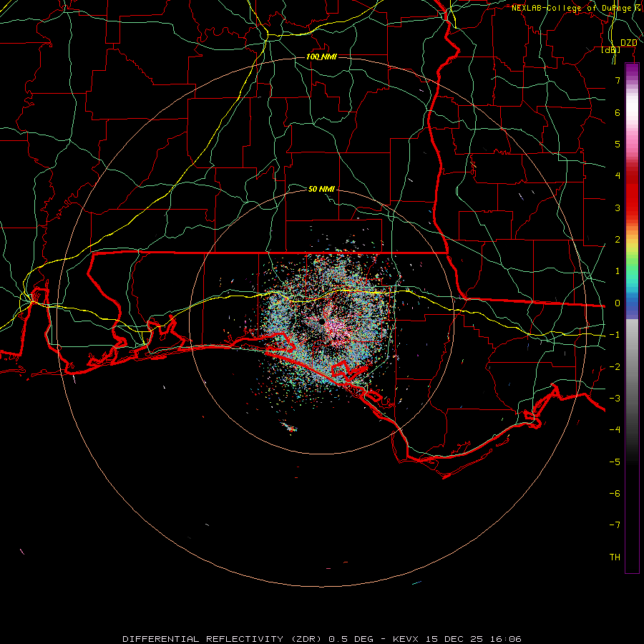The height and width of the screenshot is (644, 644).
Task: Click the KEVX station identifier in caption
Action: pos(406,639)
